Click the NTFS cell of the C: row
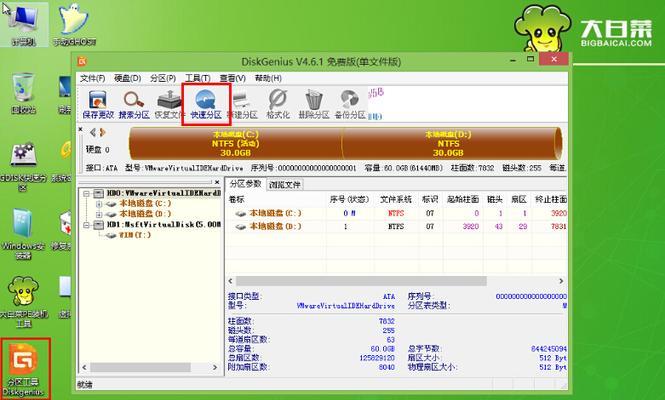 396,213
